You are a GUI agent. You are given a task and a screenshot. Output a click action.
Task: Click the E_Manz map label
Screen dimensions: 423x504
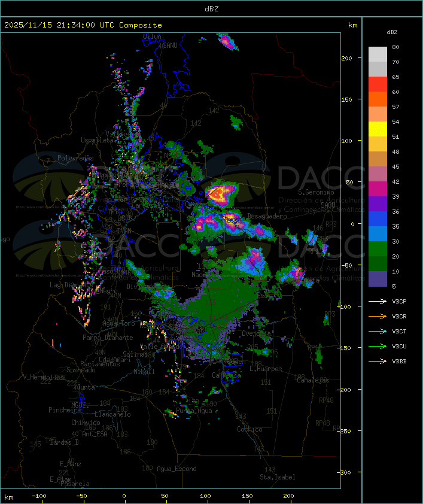click(x=71, y=464)
